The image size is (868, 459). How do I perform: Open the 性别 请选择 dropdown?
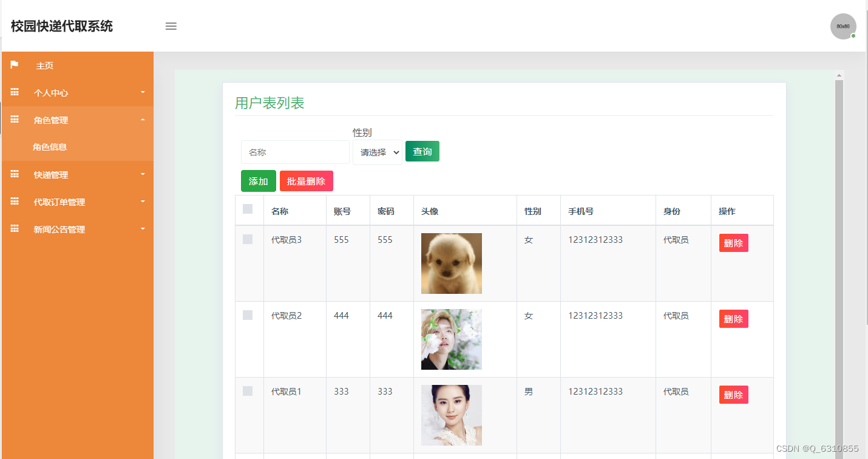pyautogui.click(x=378, y=152)
